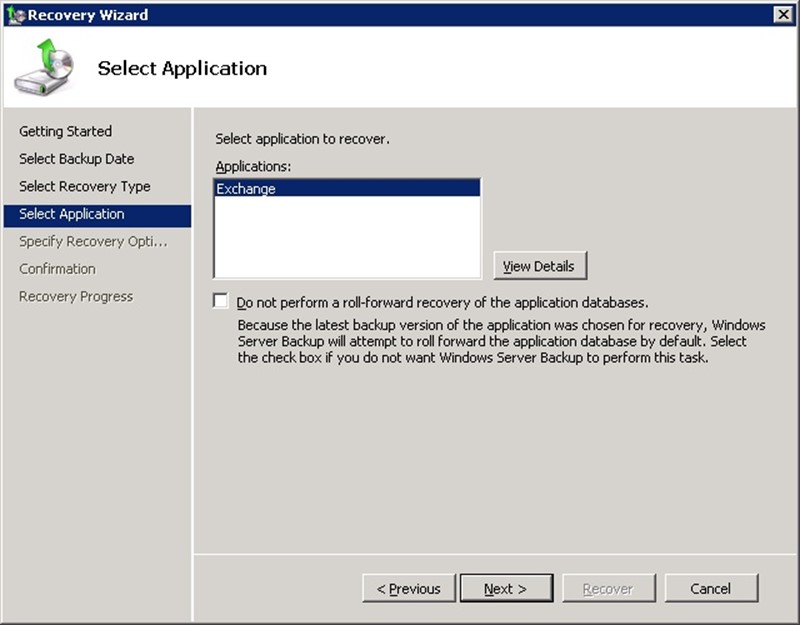
Task: Click the Recovery Progress step in the sidebar
Action: [76, 296]
